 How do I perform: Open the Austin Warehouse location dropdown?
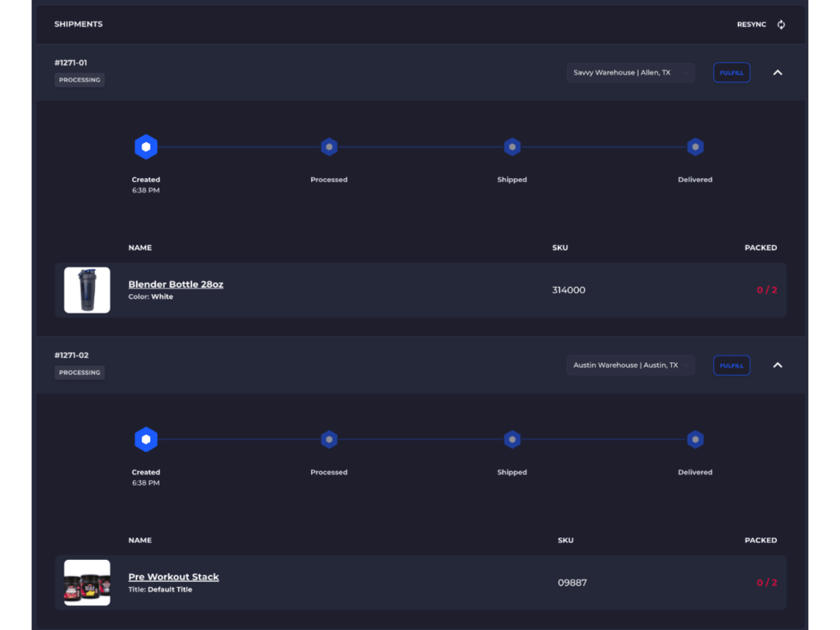631,366
